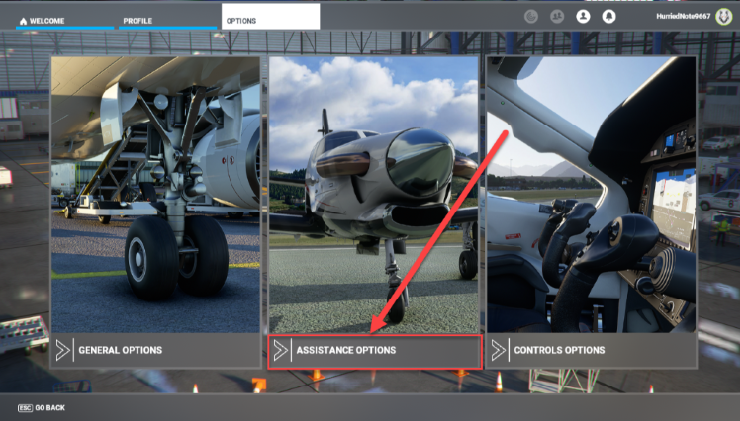Click the HurriedNote9667 gamertag text
Viewport: 740px width, 421px height.
(683, 17)
